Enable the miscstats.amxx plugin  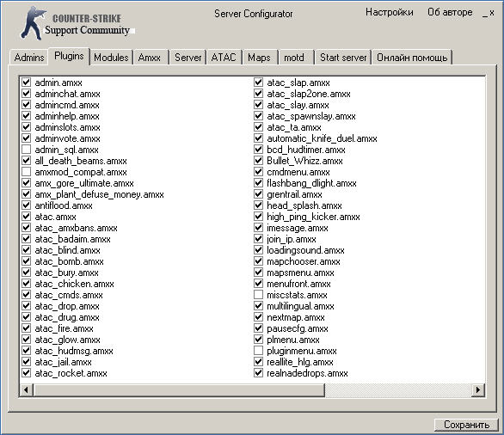[x=258, y=294]
